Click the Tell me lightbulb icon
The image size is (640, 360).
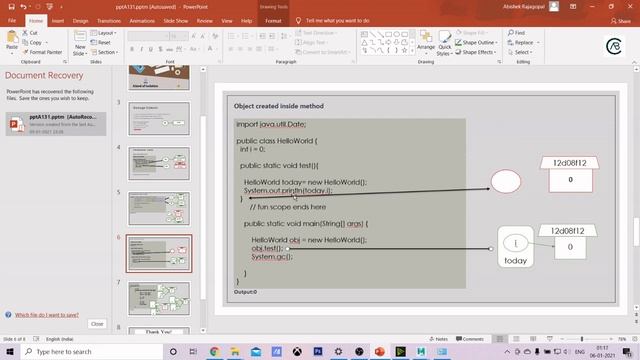click(x=298, y=20)
